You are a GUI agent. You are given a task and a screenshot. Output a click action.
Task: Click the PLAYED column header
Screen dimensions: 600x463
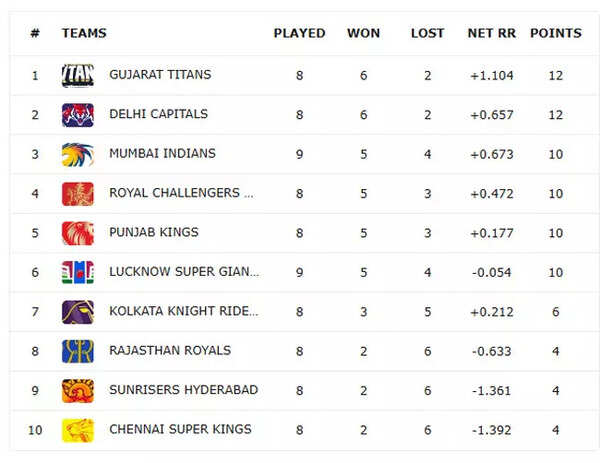point(300,33)
